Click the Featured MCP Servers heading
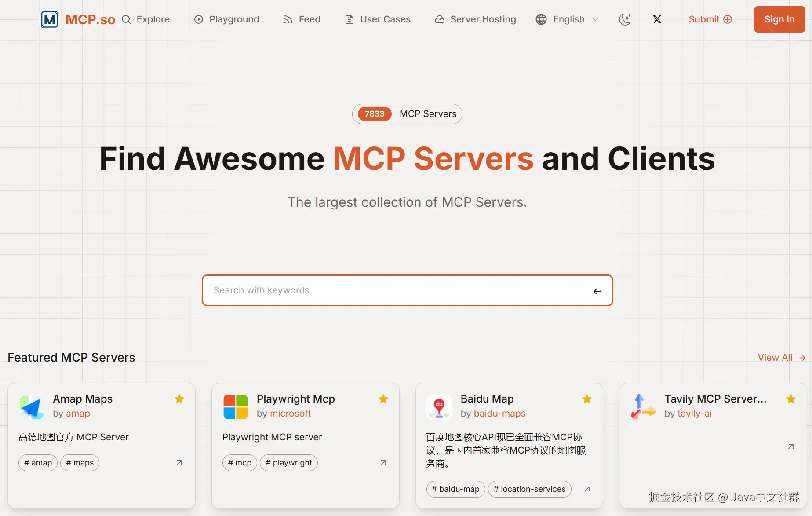The height and width of the screenshot is (516, 812). [x=71, y=358]
